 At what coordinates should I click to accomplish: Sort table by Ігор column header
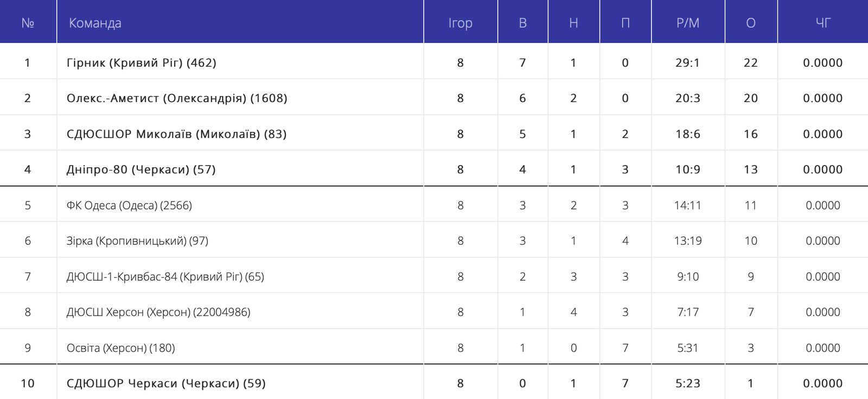(461, 23)
